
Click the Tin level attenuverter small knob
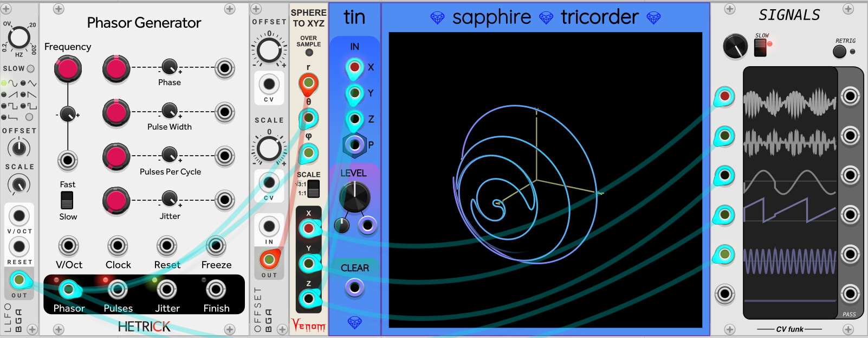click(x=341, y=225)
